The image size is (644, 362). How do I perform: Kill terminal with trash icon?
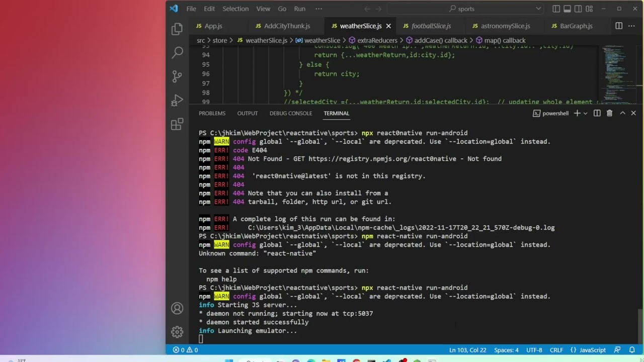609,113
